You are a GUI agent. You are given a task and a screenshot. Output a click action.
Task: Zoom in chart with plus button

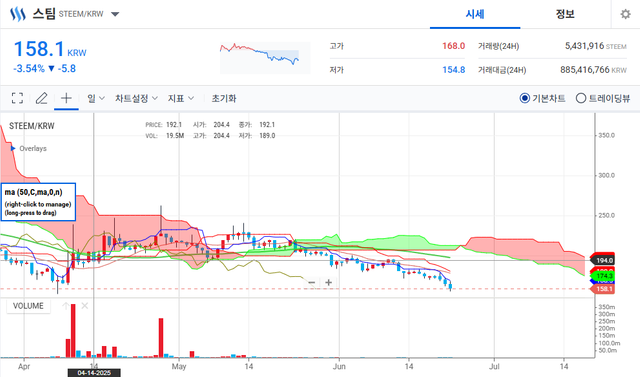tap(329, 282)
